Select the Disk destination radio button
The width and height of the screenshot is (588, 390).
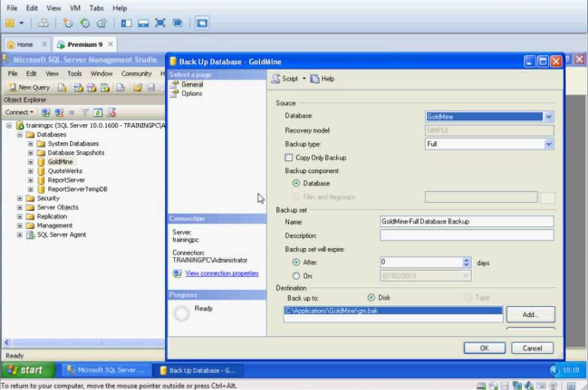click(x=371, y=298)
